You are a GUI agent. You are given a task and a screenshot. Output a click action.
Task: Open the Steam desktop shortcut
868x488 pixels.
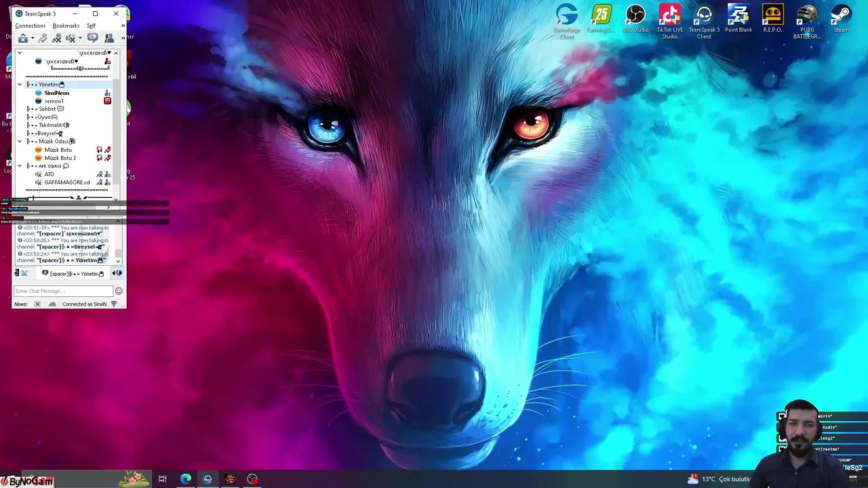[x=842, y=19]
